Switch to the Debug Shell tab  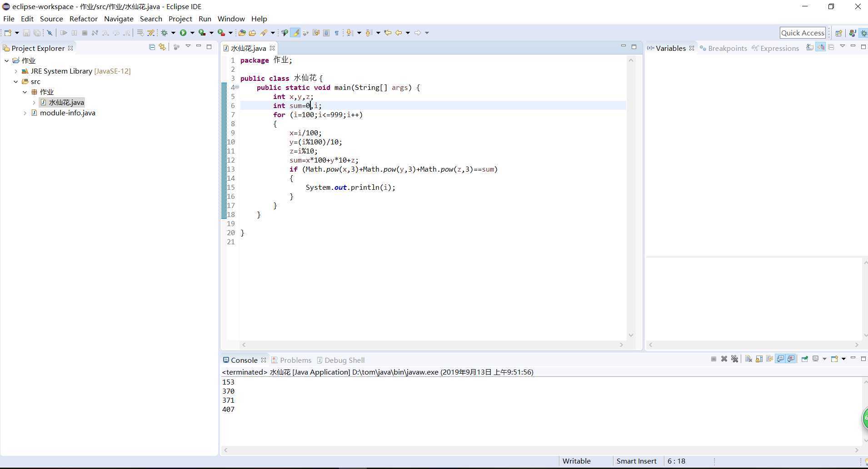click(x=340, y=360)
